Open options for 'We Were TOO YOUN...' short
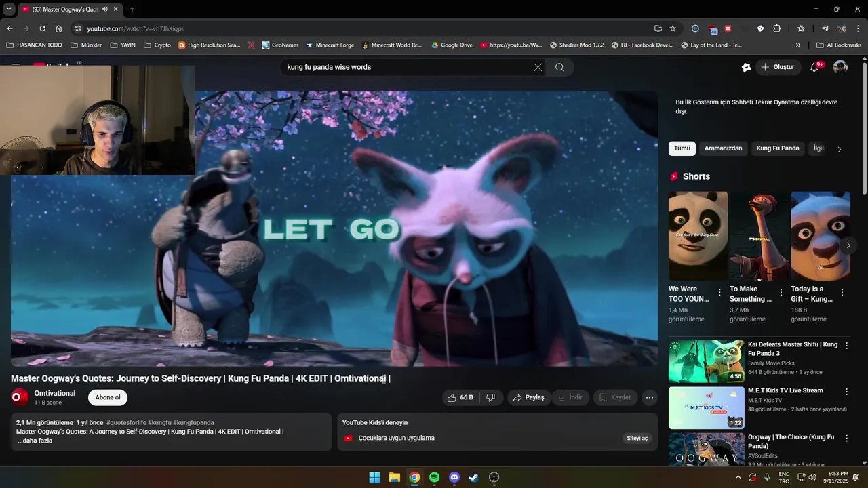868x488 pixels. pyautogui.click(x=719, y=293)
